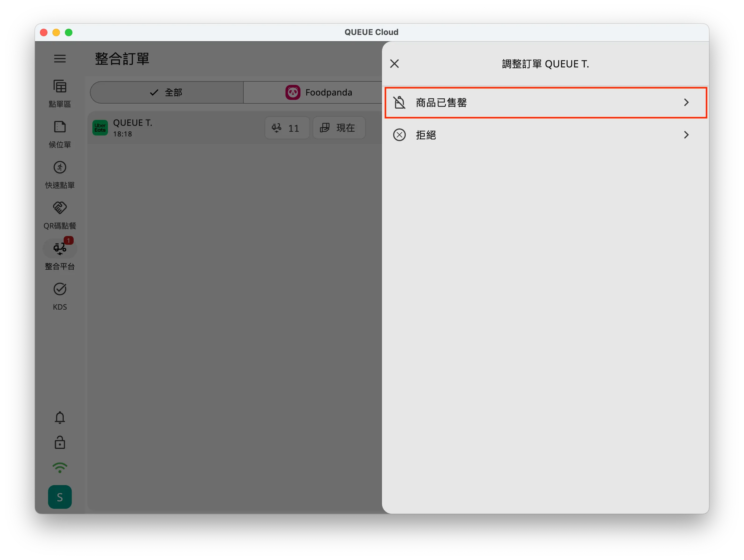Open 整合平台 with the red notification badge
This screenshot has width=744, height=560.
click(60, 255)
